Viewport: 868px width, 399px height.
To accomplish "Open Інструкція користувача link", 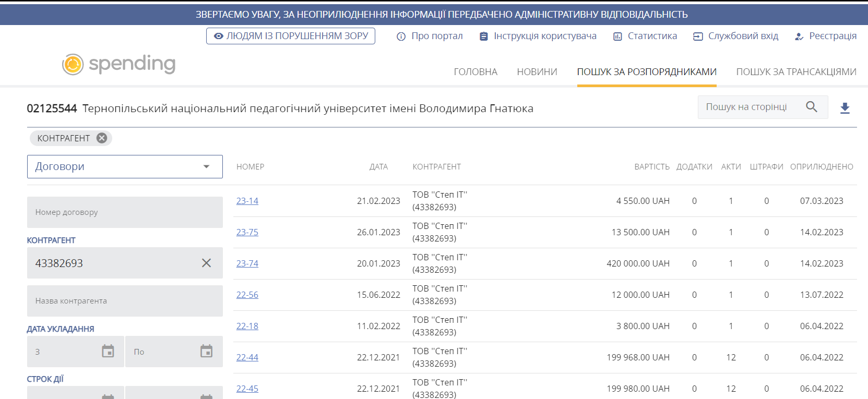I will coord(538,36).
